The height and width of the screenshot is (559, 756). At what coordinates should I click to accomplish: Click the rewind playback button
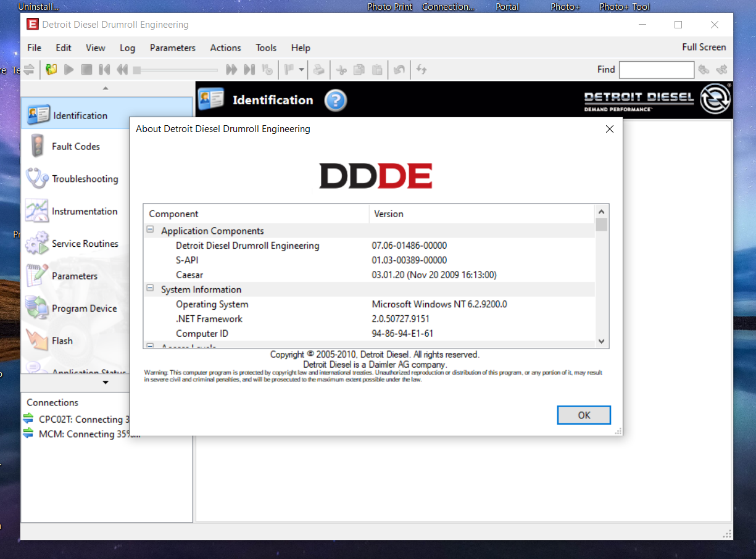tap(122, 70)
